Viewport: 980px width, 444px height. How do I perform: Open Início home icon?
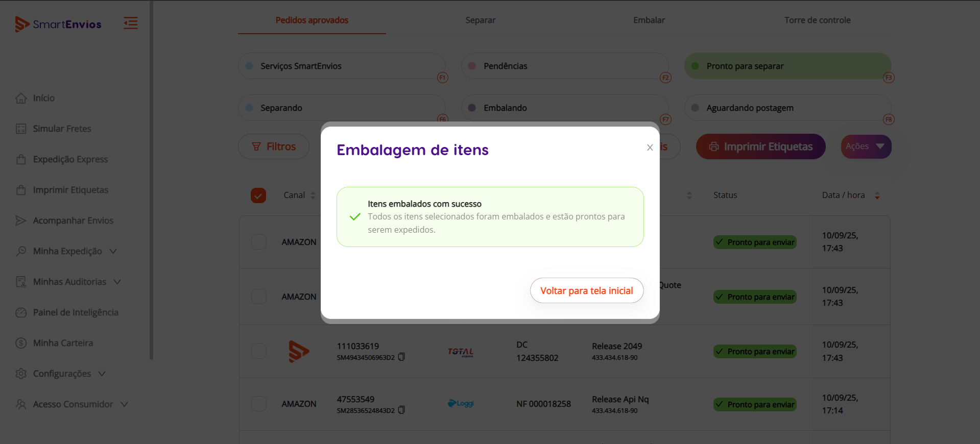pyautogui.click(x=21, y=98)
